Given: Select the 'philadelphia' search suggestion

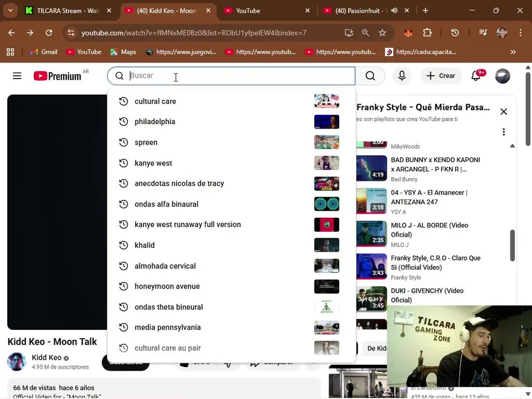Looking at the screenshot, I should (232, 121).
